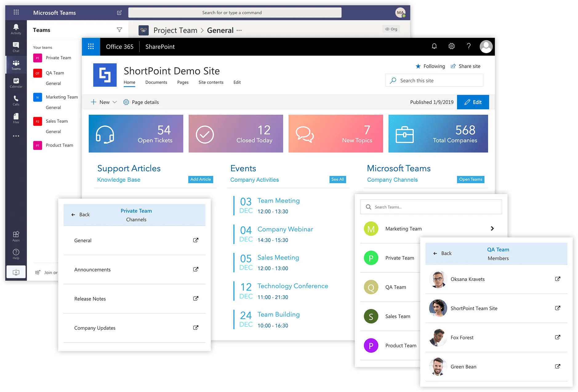Open more options for Project Team General channel

click(239, 30)
